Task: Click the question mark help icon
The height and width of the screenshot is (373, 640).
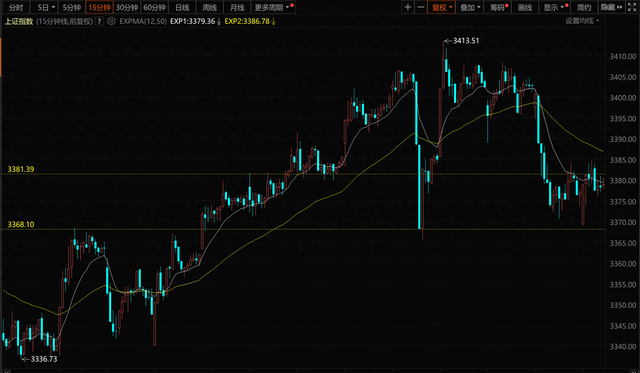Action: click(99, 21)
